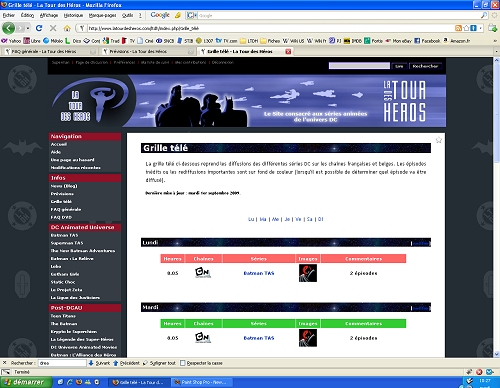Expand the bookmarks toolbar overflow chevron
This screenshot has width=500, height=388.
click(495, 41)
